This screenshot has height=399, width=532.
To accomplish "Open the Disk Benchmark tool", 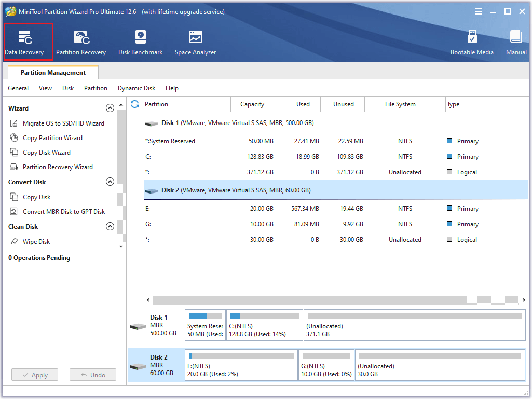I will 140,42.
